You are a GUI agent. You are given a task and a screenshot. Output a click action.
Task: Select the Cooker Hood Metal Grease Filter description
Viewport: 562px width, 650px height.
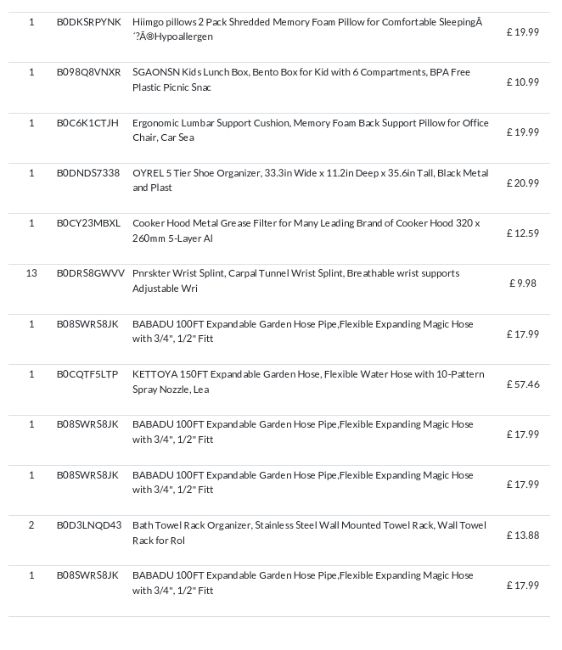(x=306, y=230)
